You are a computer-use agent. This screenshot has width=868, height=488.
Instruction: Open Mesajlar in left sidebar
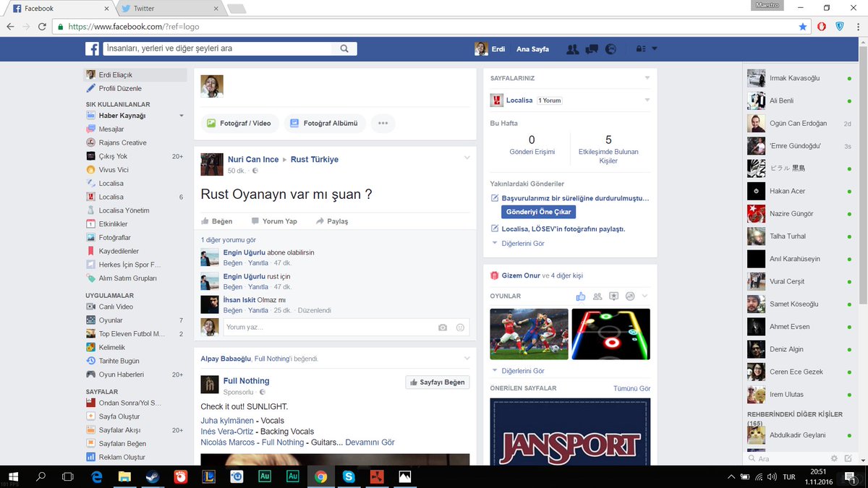[x=111, y=129]
